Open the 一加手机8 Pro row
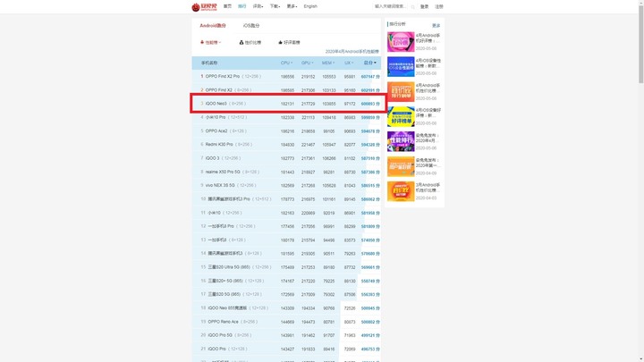 point(286,226)
